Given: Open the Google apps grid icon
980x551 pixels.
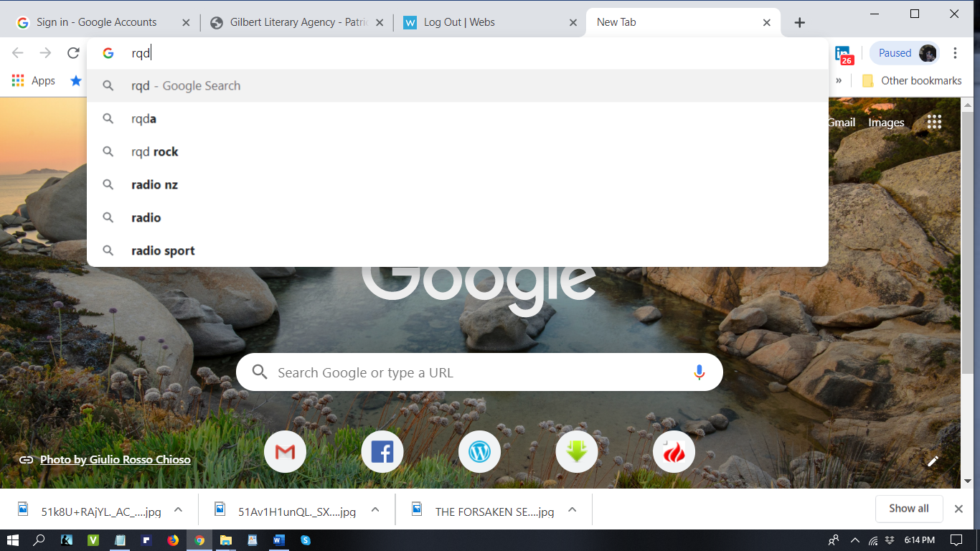Looking at the screenshot, I should pos(933,122).
